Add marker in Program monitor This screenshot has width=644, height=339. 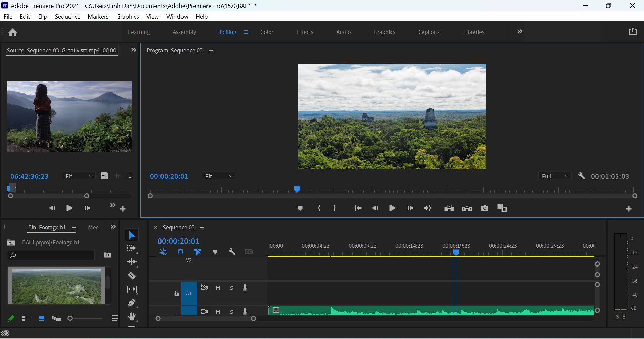[300, 208]
